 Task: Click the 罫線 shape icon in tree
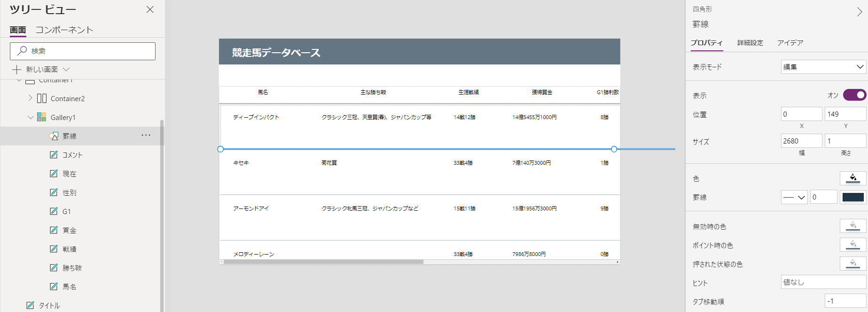click(x=54, y=136)
